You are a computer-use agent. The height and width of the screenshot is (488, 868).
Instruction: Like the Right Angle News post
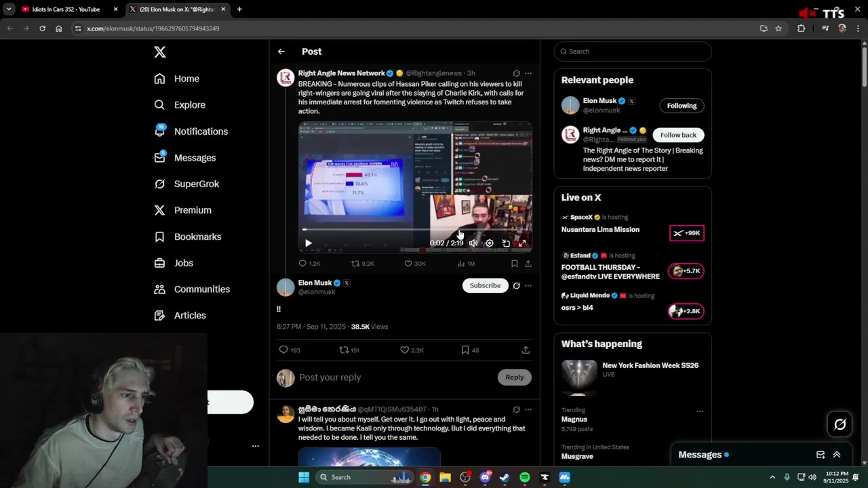(415, 264)
